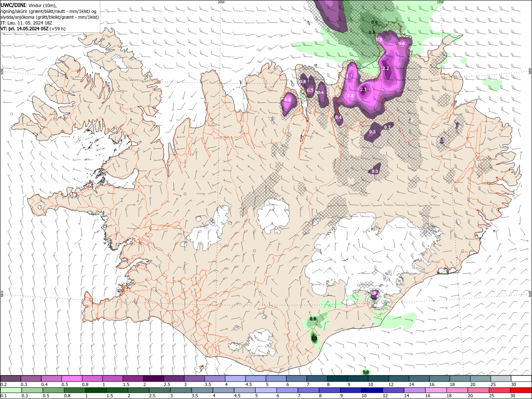
Task: Click the UWC/DINI title text
Action: pyautogui.click(x=14, y=5)
